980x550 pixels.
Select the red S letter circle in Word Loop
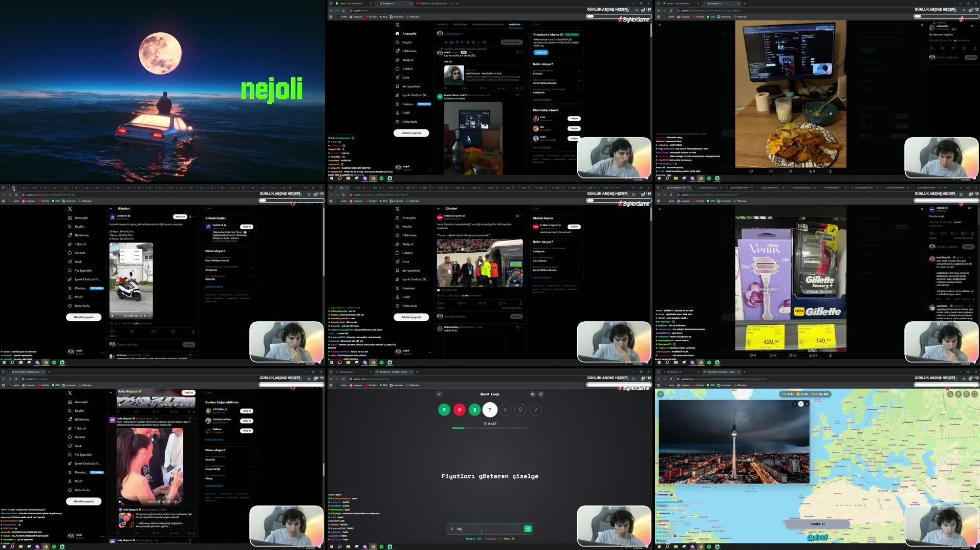(460, 410)
